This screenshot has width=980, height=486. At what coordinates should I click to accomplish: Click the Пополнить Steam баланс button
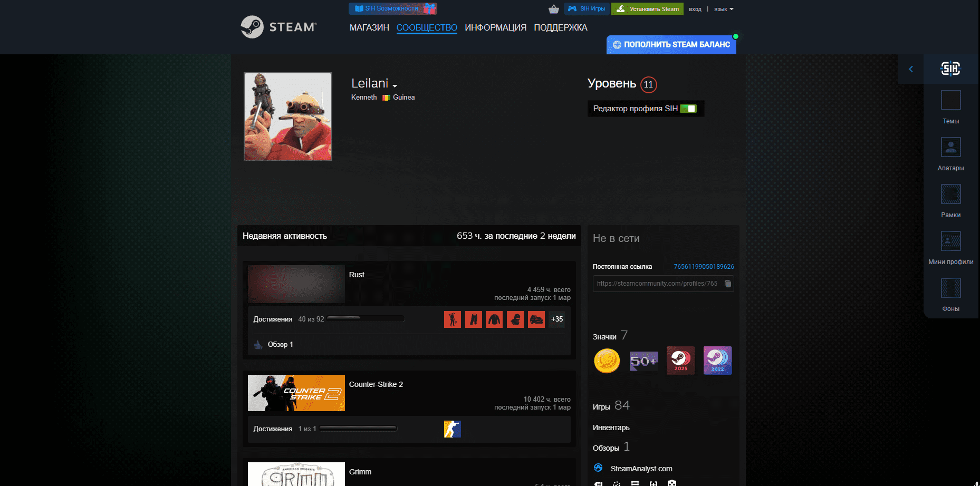pyautogui.click(x=671, y=45)
